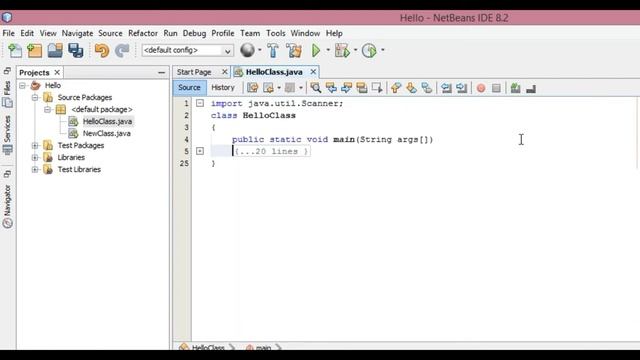Open dropdown arrow beside editor Back icon
Image resolution: width=640 pixels, height=360 pixels.
click(279, 88)
